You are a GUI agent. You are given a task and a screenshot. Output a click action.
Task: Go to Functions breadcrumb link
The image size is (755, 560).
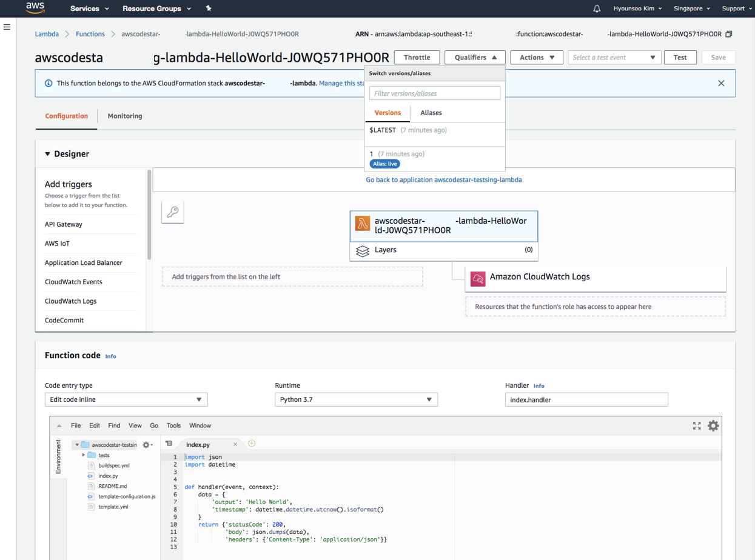[90, 34]
